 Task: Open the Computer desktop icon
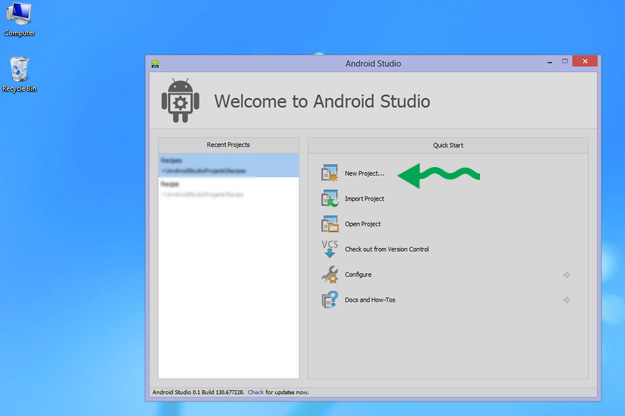click(x=19, y=19)
